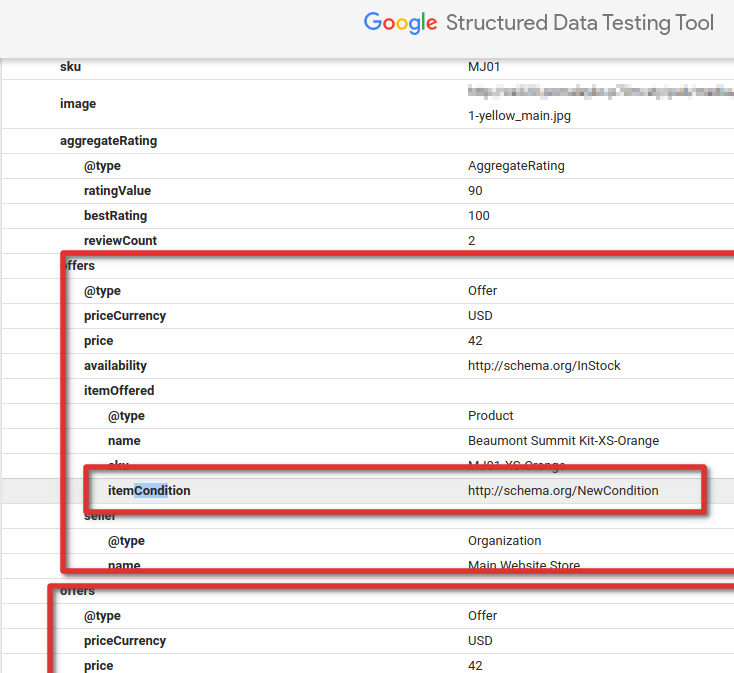Click the image property label
Screen dimensions: 734x673
tap(78, 104)
